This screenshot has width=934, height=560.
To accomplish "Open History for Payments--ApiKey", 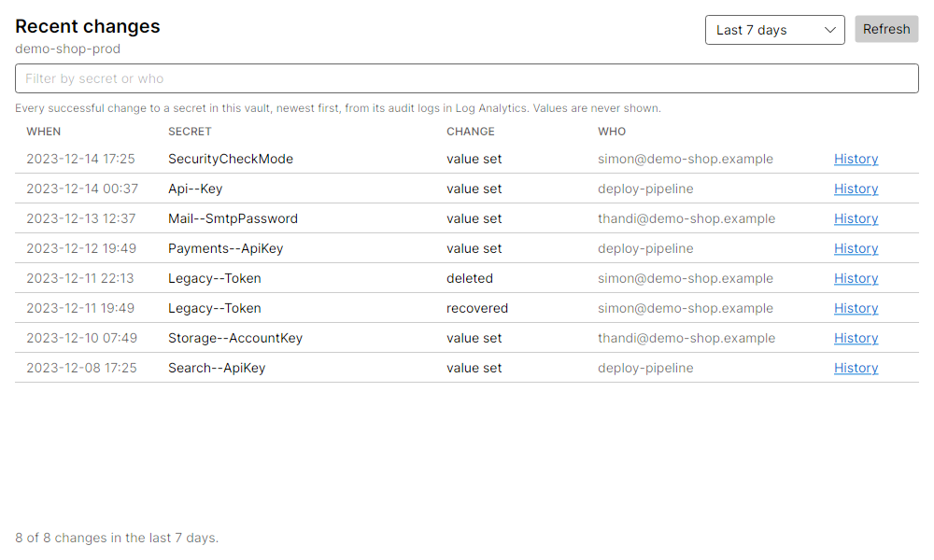I will 856,248.
